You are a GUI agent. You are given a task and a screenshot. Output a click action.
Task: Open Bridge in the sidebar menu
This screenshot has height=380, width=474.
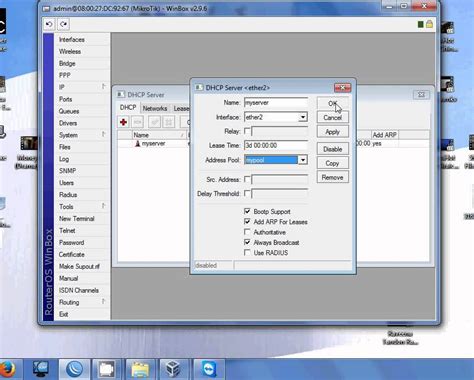(x=67, y=64)
